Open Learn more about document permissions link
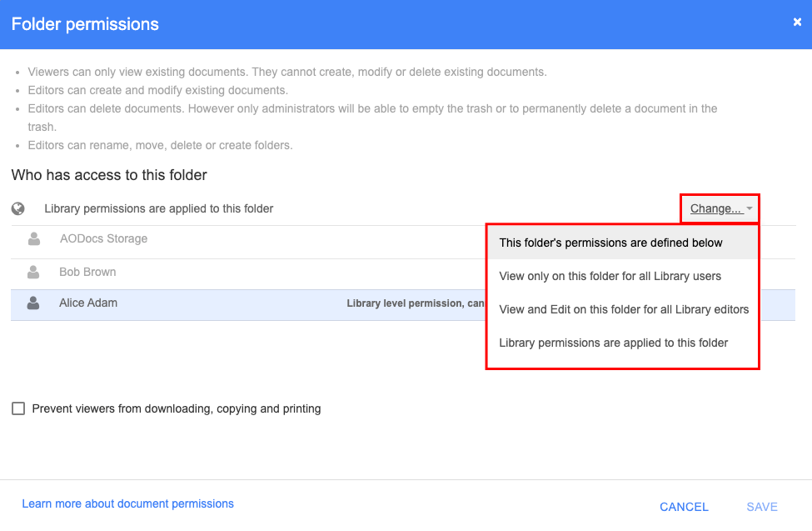 [128, 503]
